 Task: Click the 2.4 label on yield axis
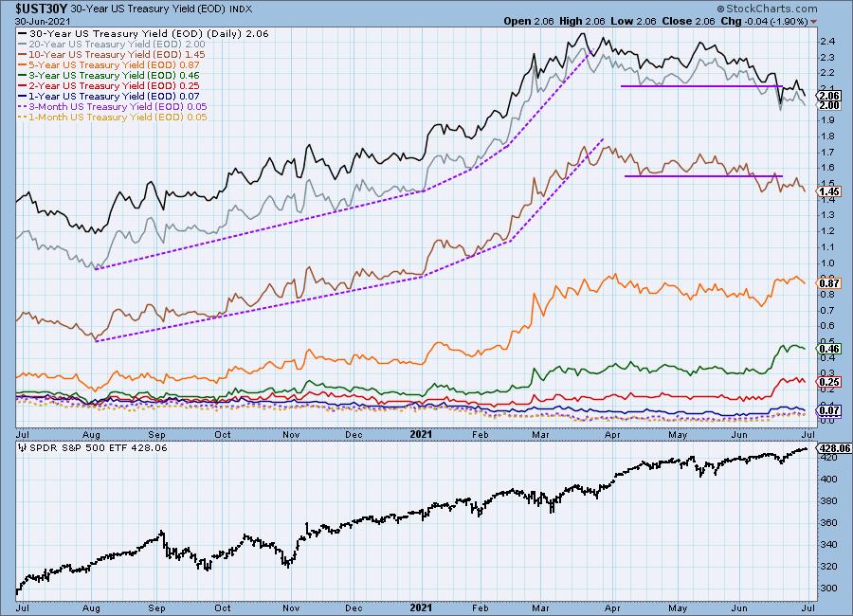tap(827, 42)
